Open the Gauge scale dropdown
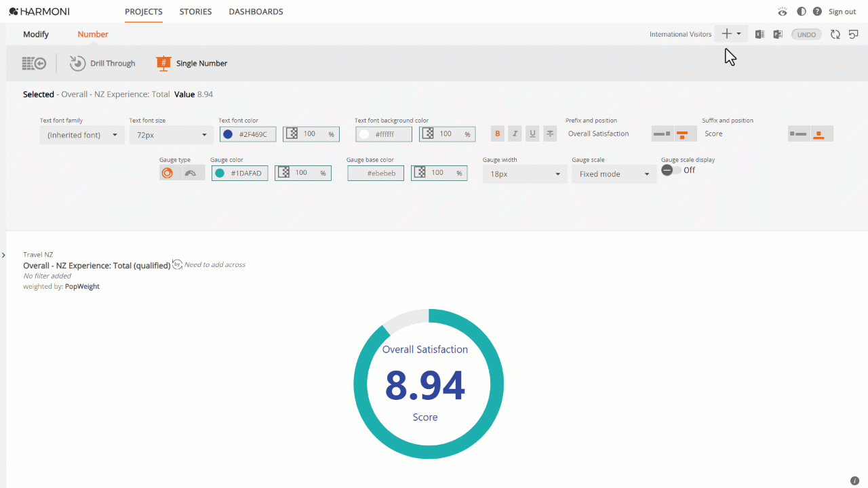868x488 pixels. tap(614, 174)
